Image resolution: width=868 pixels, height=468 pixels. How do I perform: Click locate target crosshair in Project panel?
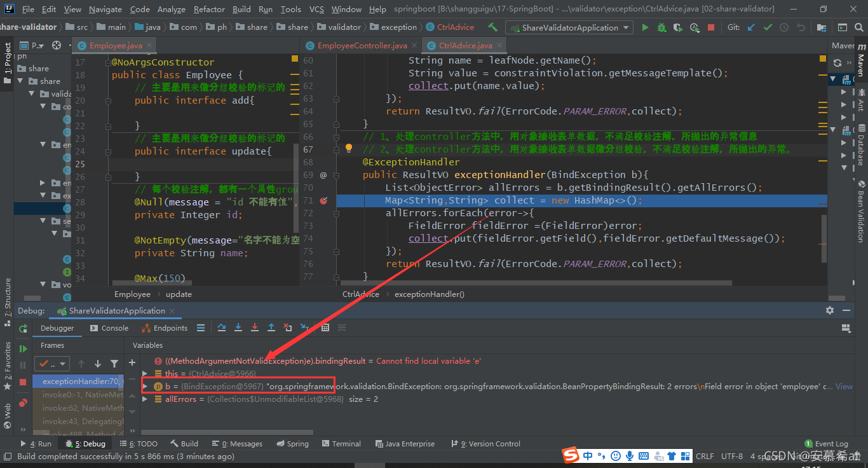57,45
